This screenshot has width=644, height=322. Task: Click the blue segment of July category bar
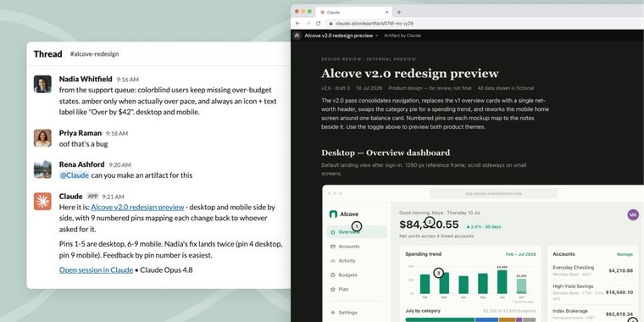tap(486, 319)
